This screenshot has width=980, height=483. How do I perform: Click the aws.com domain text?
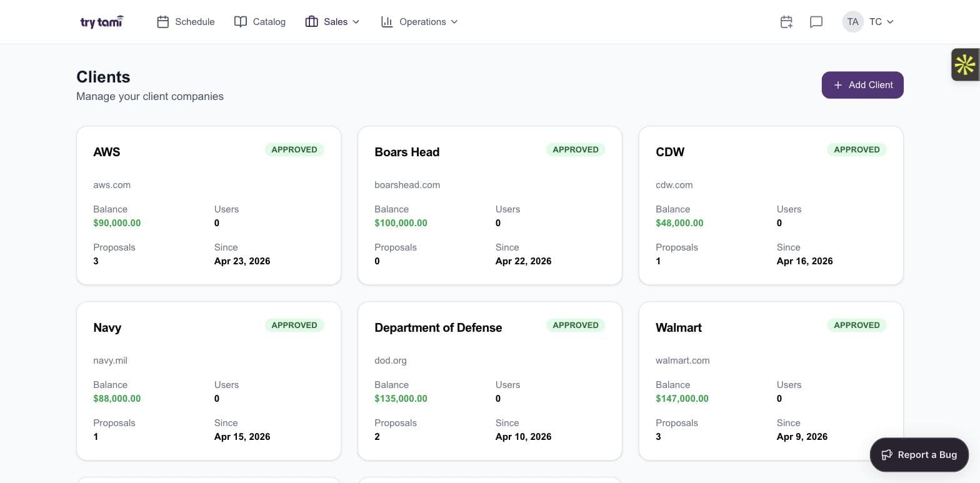[112, 185]
